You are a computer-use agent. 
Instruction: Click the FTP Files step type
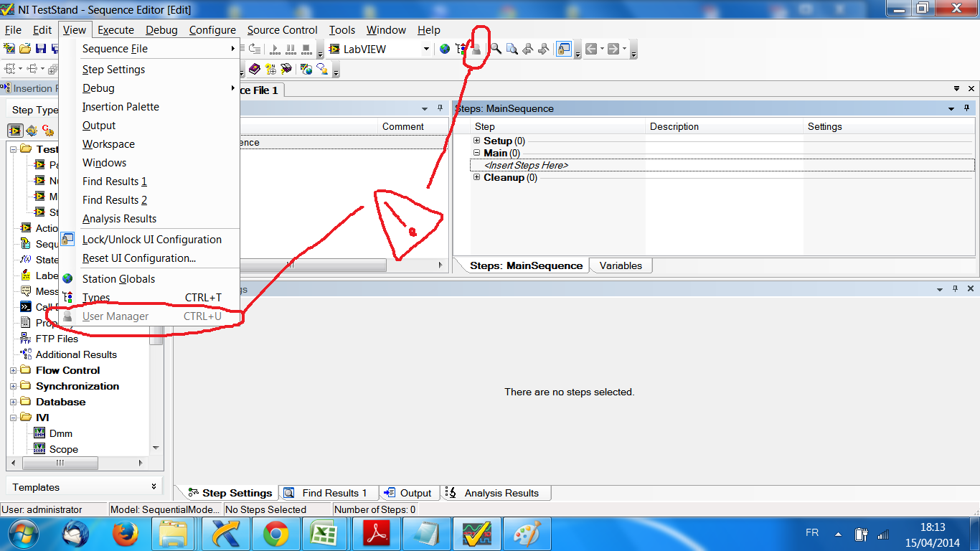click(57, 339)
